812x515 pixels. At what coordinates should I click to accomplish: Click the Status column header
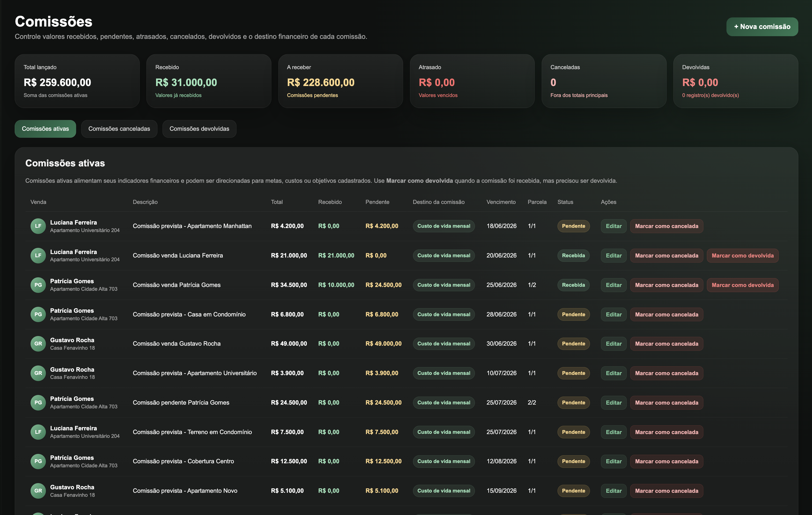pyautogui.click(x=565, y=202)
